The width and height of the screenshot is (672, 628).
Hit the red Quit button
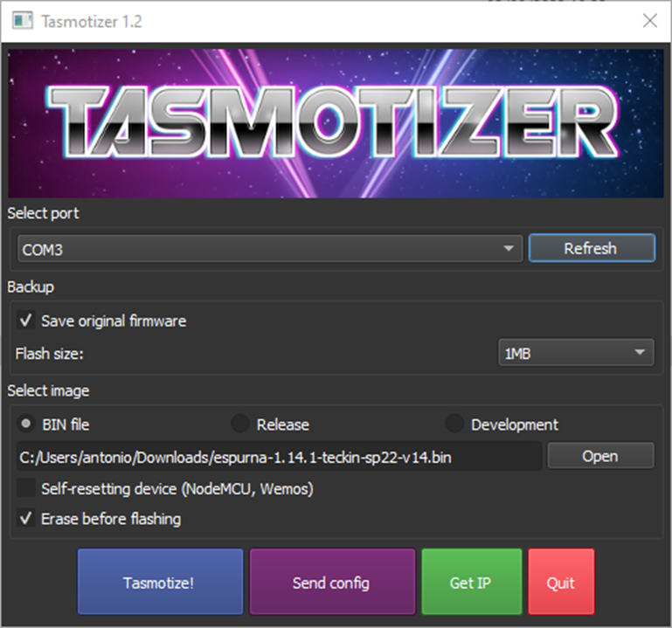(561, 582)
